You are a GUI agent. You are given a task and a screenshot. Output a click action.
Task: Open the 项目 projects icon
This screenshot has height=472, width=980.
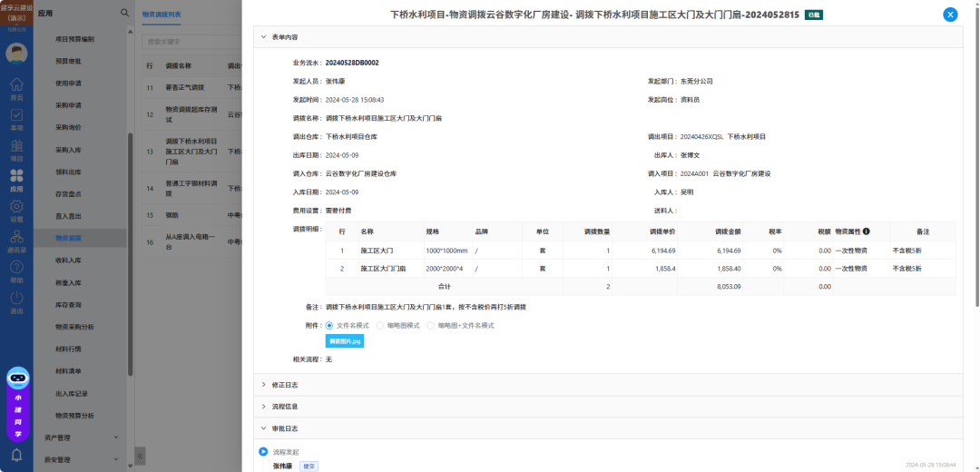coord(16,149)
